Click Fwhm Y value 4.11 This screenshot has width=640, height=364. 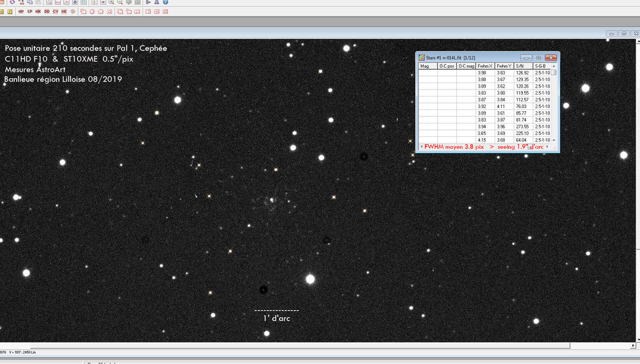[x=504, y=106]
